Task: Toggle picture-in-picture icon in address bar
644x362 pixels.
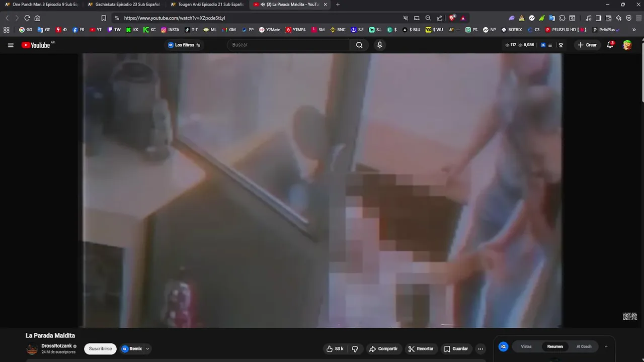Action: click(x=417, y=18)
